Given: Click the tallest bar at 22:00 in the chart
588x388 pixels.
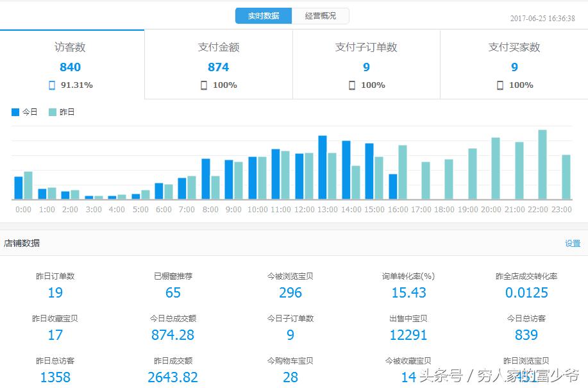Looking at the screenshot, I should click(542, 164).
